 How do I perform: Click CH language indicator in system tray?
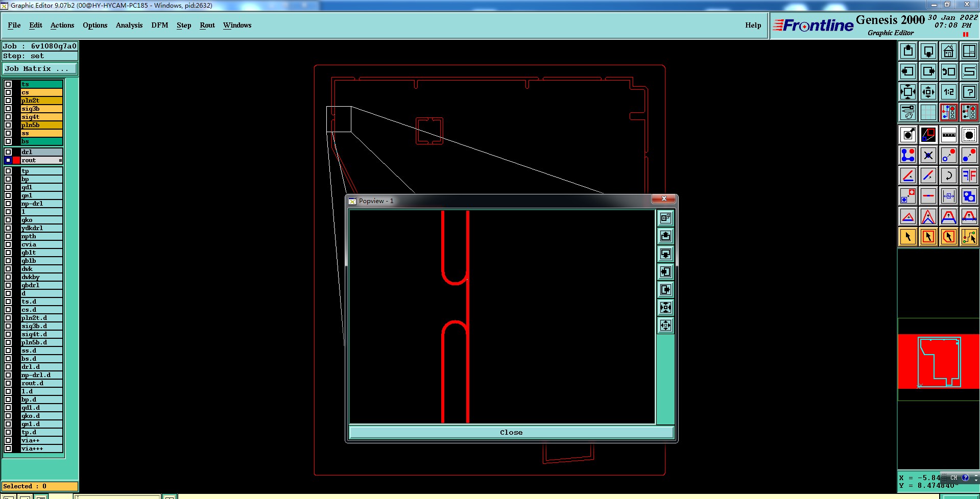coord(954,478)
